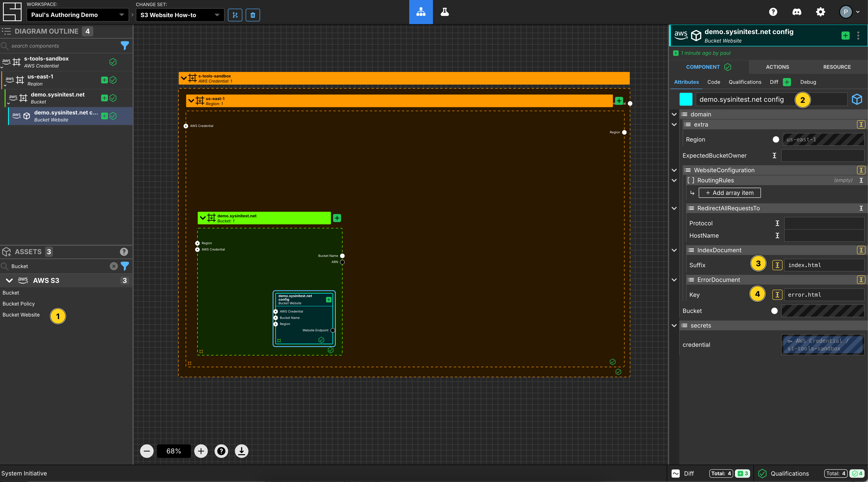This screenshot has height=482, width=868.
Task: Click the Website Endpoint output socket
Action: pyautogui.click(x=333, y=331)
